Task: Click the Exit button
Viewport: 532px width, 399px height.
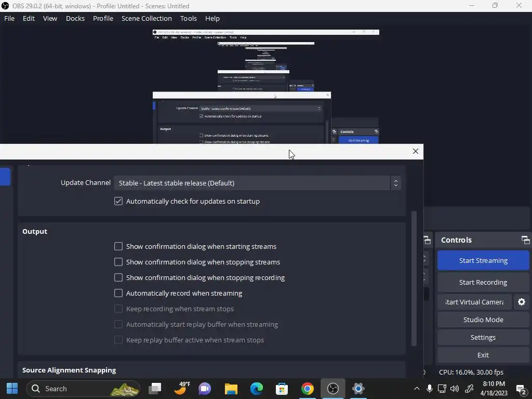Action: (483, 355)
